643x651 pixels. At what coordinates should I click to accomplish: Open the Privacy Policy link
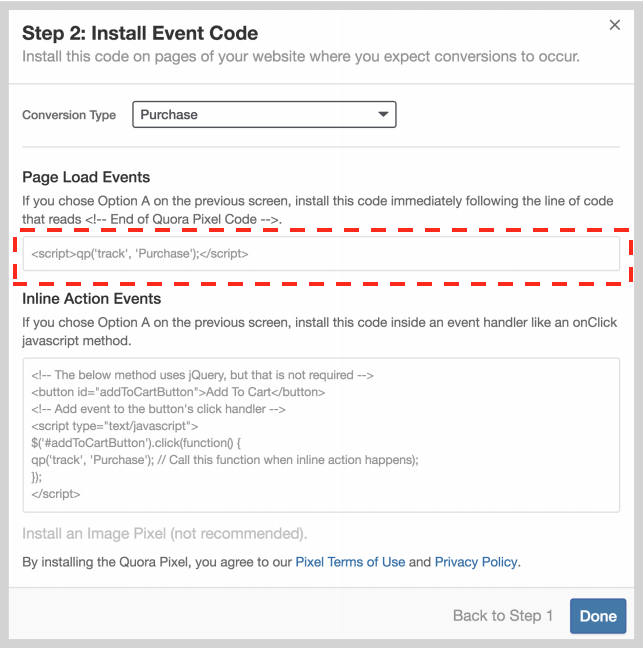(x=476, y=562)
